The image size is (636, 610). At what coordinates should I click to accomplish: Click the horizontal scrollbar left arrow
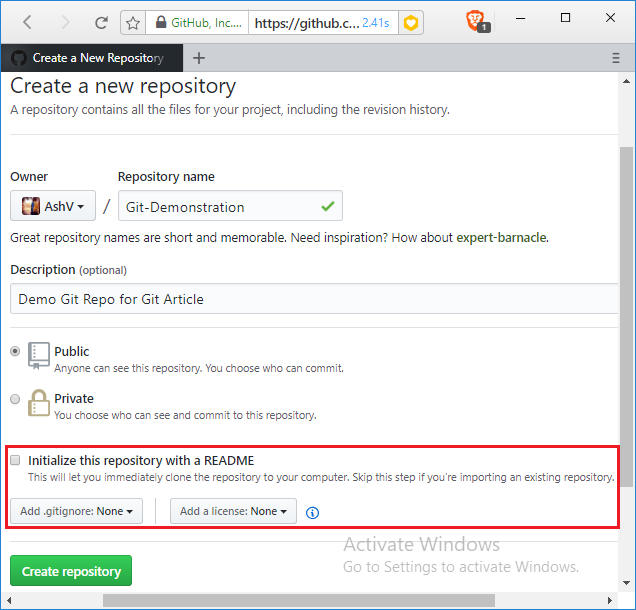tap(9, 600)
